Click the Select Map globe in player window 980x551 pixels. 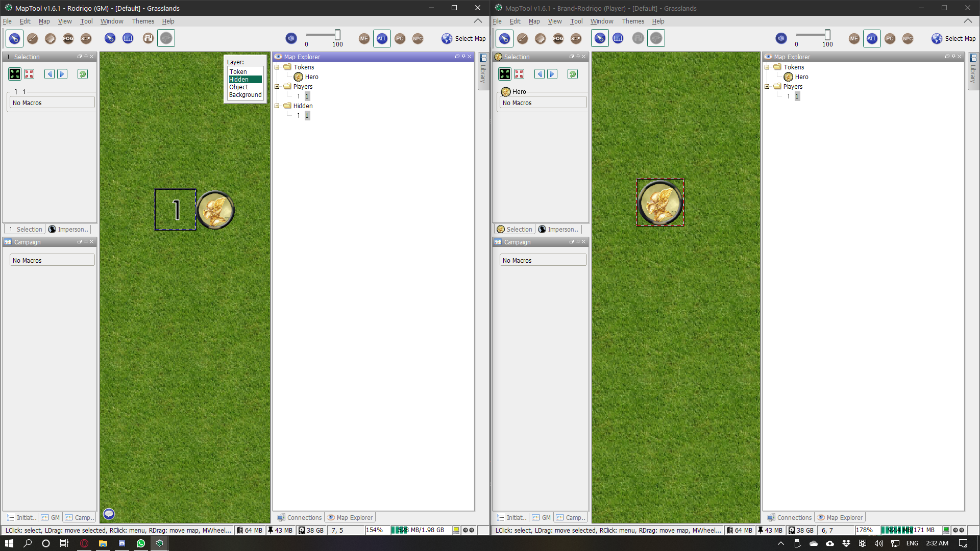click(x=937, y=38)
